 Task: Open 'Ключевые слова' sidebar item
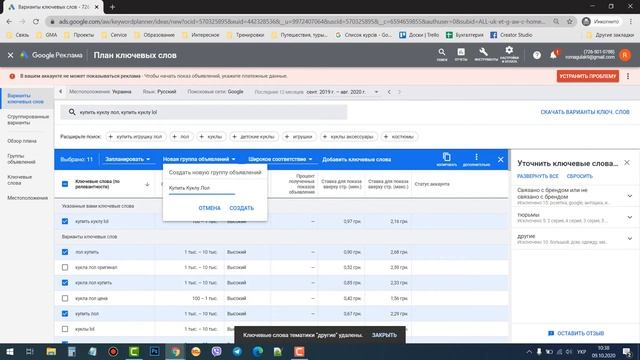coord(20,180)
